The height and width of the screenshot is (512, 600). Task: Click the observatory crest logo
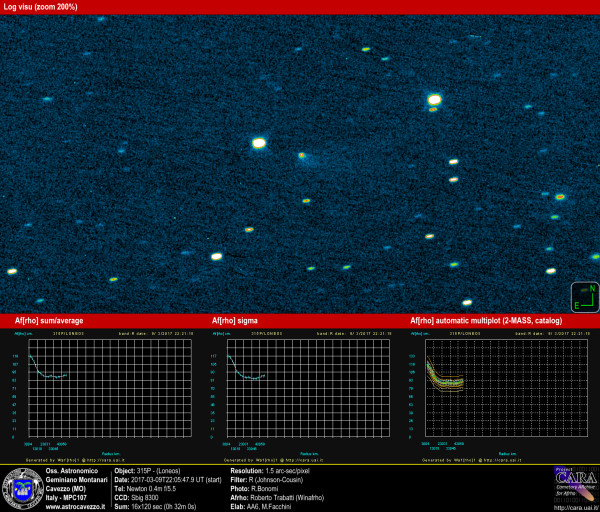pos(23,489)
